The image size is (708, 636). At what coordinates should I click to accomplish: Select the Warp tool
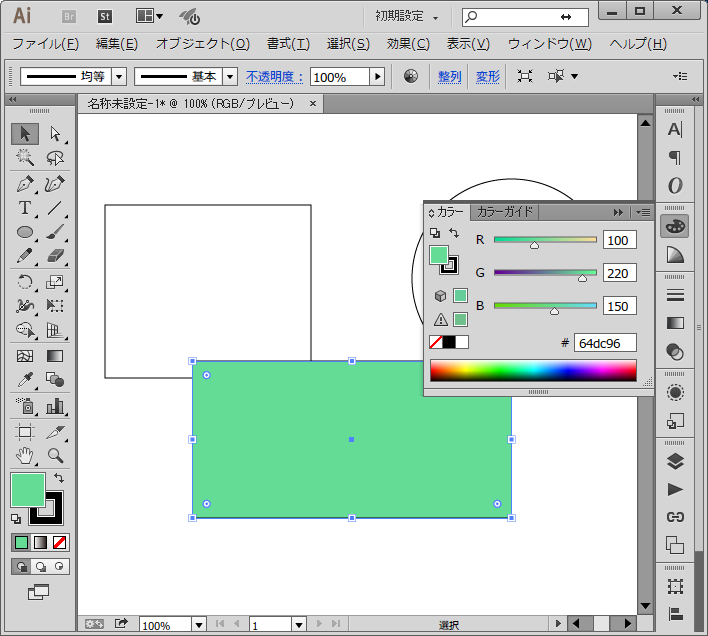(25, 306)
